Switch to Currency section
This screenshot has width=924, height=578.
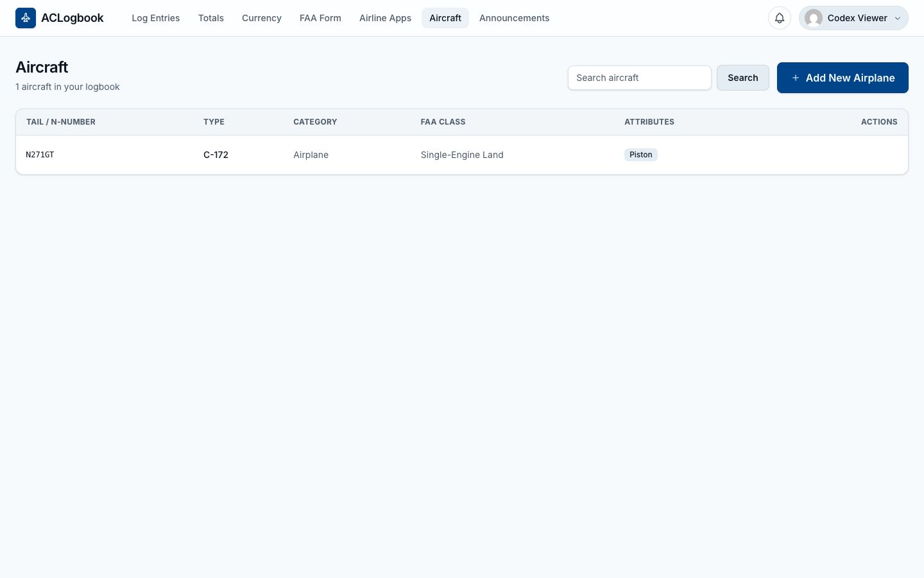coord(262,18)
